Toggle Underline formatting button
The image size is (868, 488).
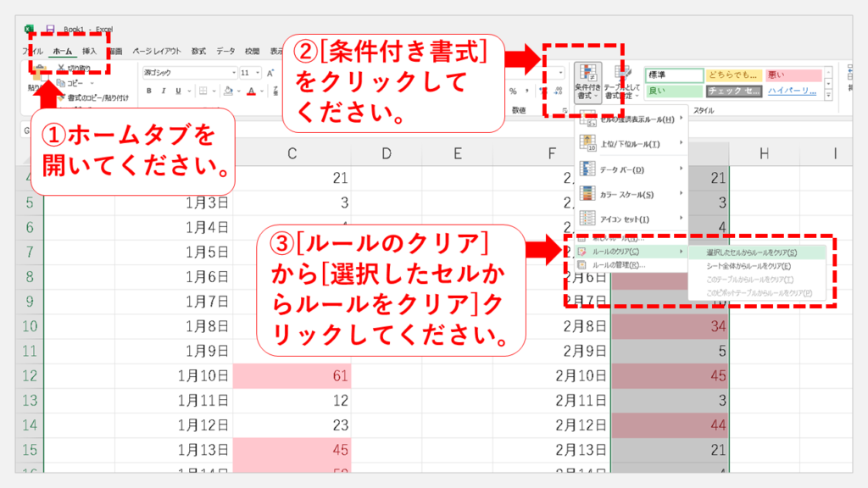click(x=179, y=91)
